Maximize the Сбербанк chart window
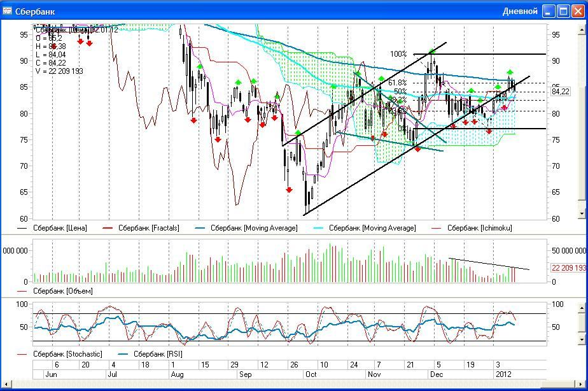The image size is (588, 391). pos(563,11)
